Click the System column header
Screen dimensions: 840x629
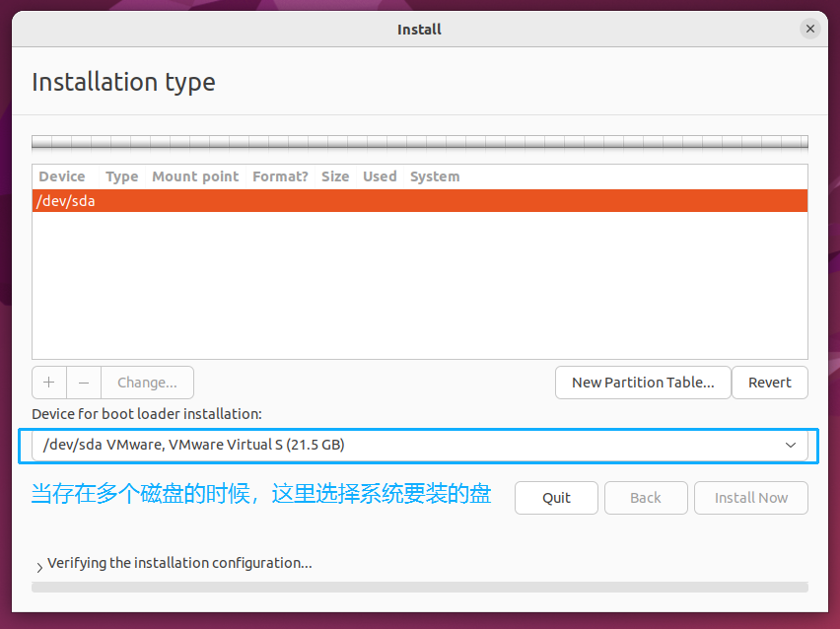(435, 176)
